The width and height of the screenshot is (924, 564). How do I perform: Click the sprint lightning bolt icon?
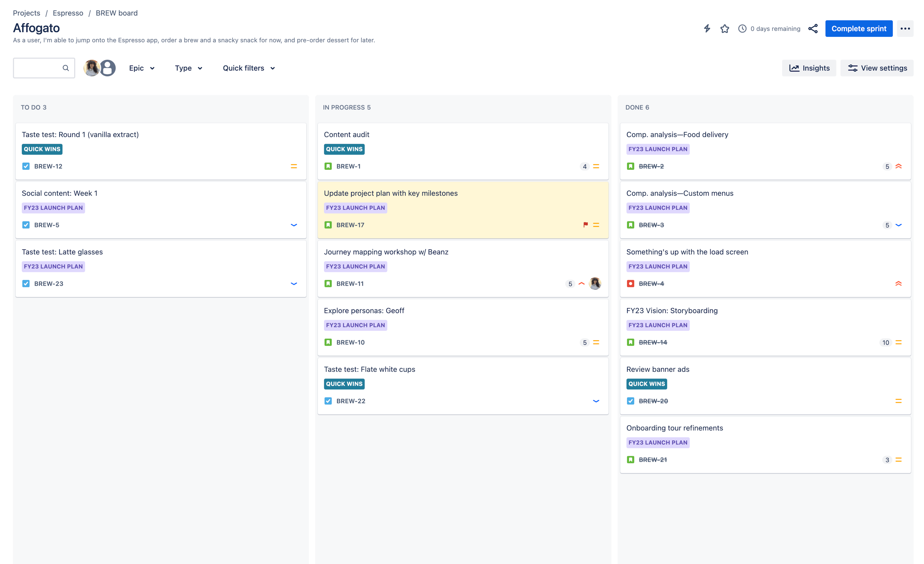[707, 28]
